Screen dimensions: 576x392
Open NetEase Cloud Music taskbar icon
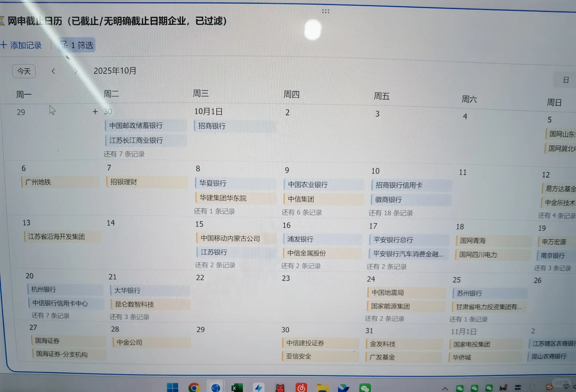(301, 388)
